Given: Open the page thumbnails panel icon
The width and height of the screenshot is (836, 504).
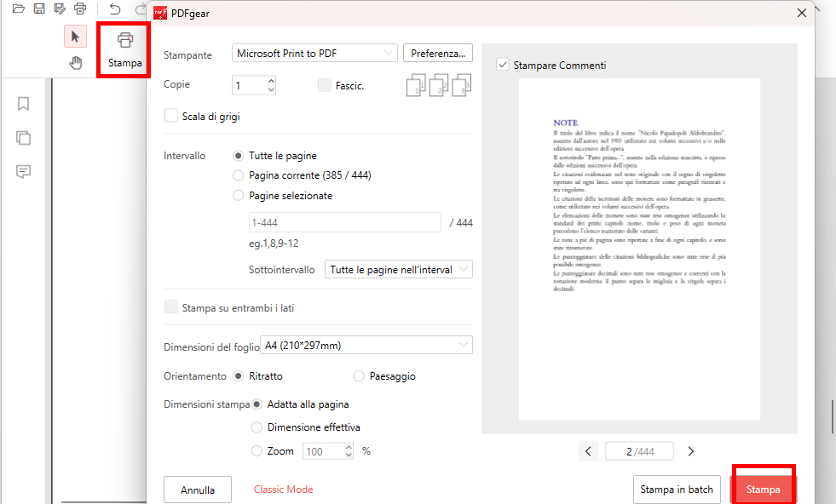Looking at the screenshot, I should pos(23,137).
